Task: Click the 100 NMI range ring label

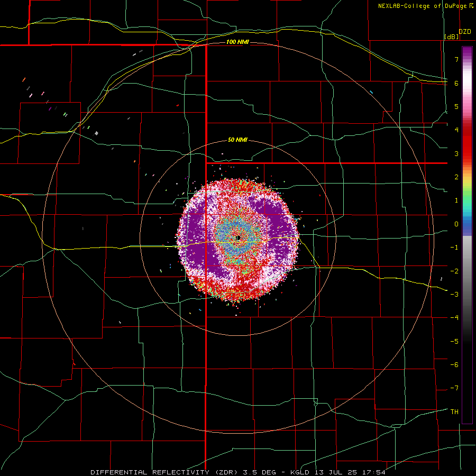Action: [x=237, y=42]
